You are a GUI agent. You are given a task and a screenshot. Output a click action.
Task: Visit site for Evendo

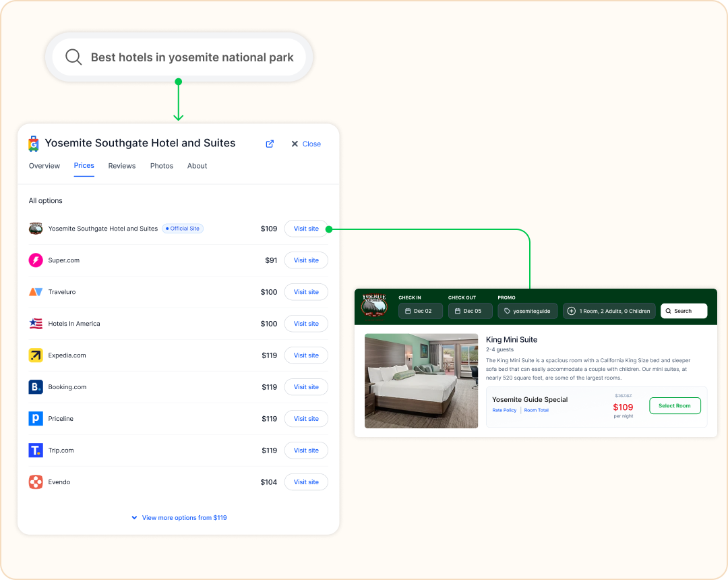[306, 482]
